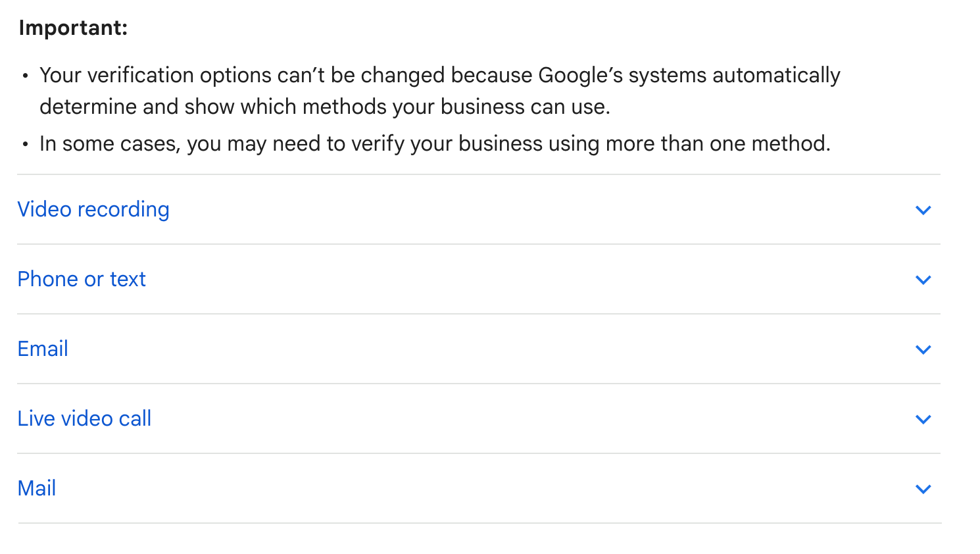
Task: Click the bold Important: heading
Action: pyautogui.click(x=73, y=28)
